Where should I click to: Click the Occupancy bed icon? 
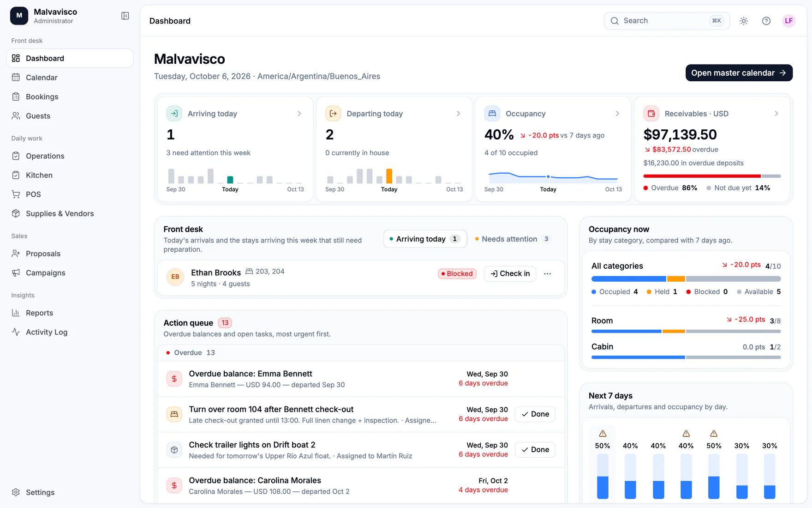click(x=492, y=114)
